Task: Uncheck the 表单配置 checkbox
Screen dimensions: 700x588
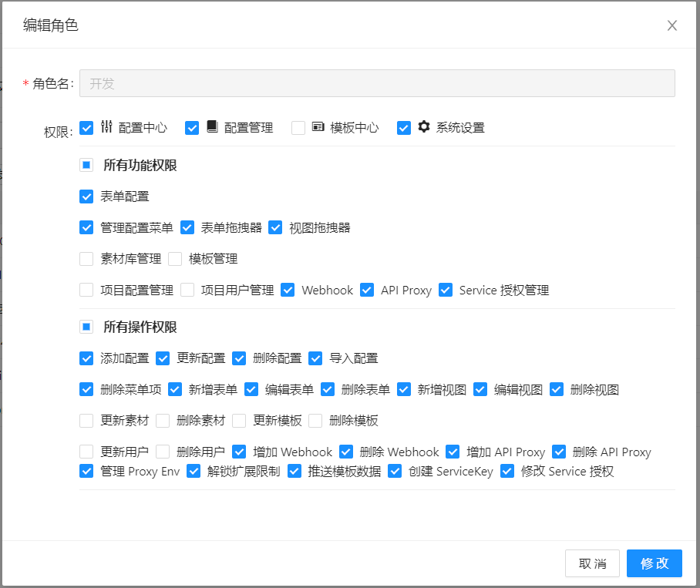Action: [x=86, y=197]
